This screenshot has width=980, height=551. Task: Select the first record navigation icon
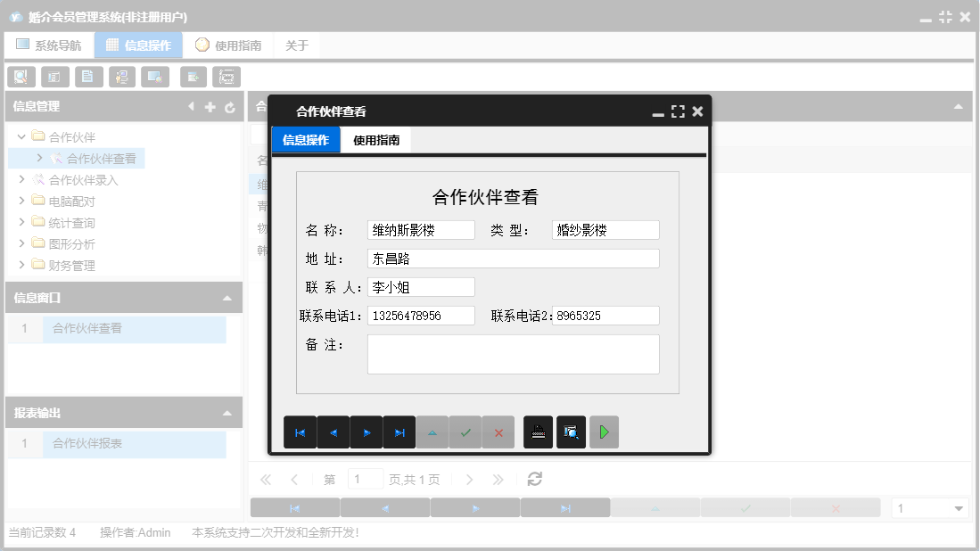[x=301, y=432]
